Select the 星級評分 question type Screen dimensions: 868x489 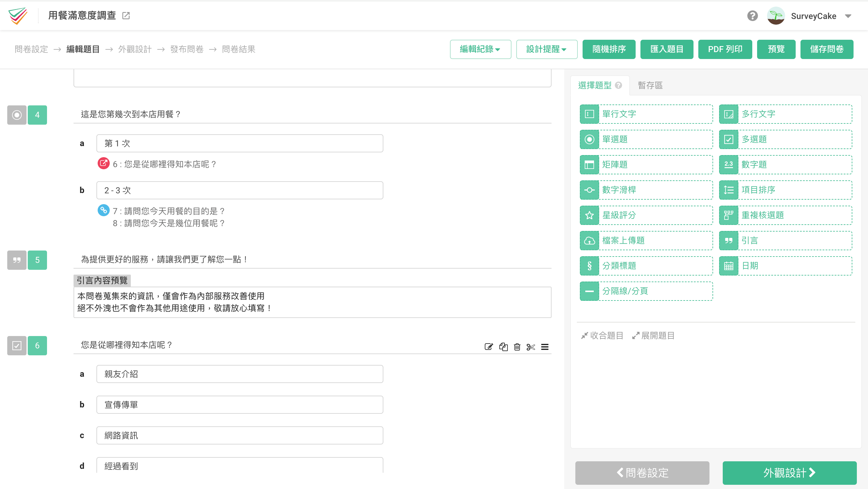tap(646, 215)
